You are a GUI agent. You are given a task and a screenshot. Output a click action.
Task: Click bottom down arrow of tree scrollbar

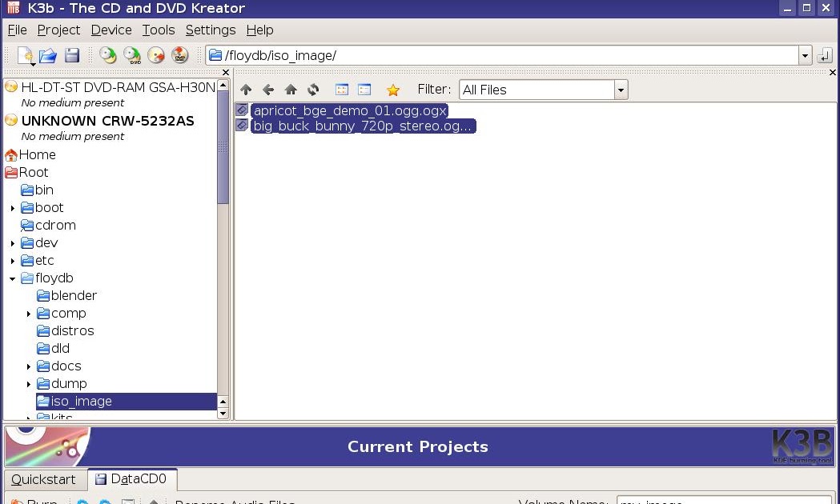(x=223, y=414)
